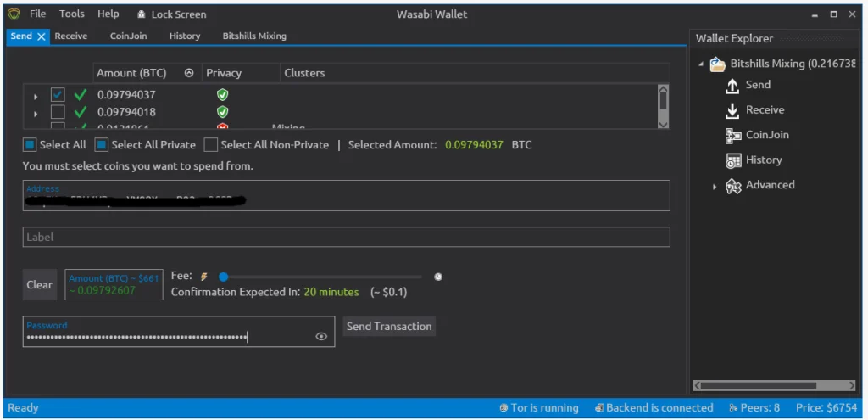Click the coin list scroll up arrow

(x=663, y=90)
